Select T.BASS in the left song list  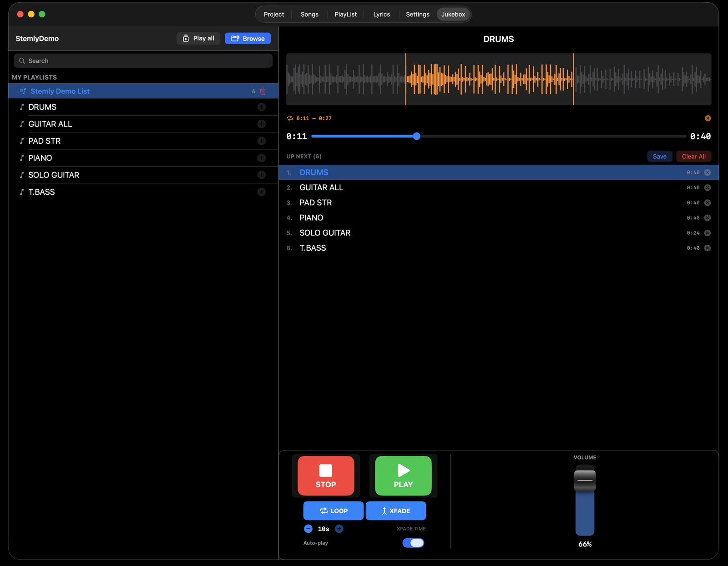pyautogui.click(x=143, y=192)
